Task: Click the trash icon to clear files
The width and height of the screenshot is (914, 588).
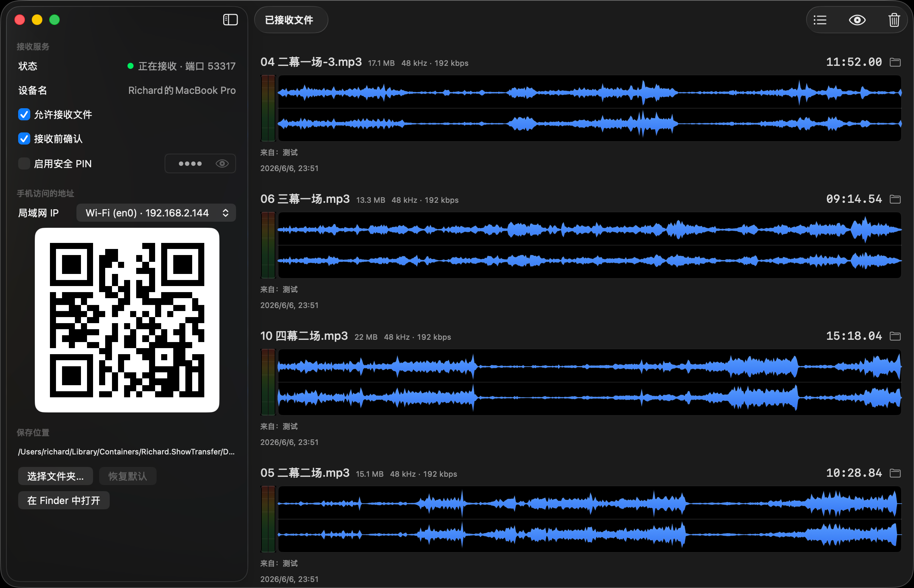Action: [894, 20]
